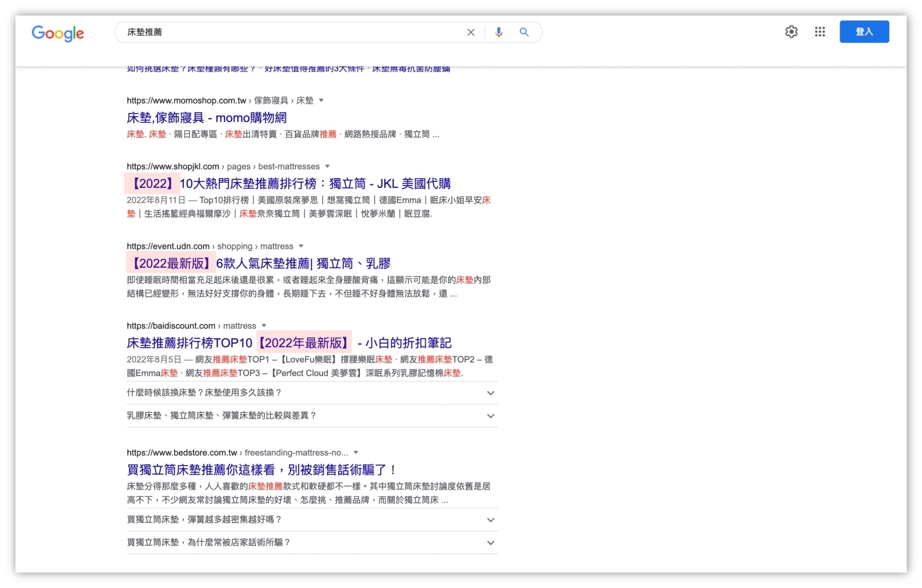Image resolution: width=922 pixels, height=588 pixels.
Task: Open the dropdown arrow on event.udn.com result
Action: pos(301,246)
